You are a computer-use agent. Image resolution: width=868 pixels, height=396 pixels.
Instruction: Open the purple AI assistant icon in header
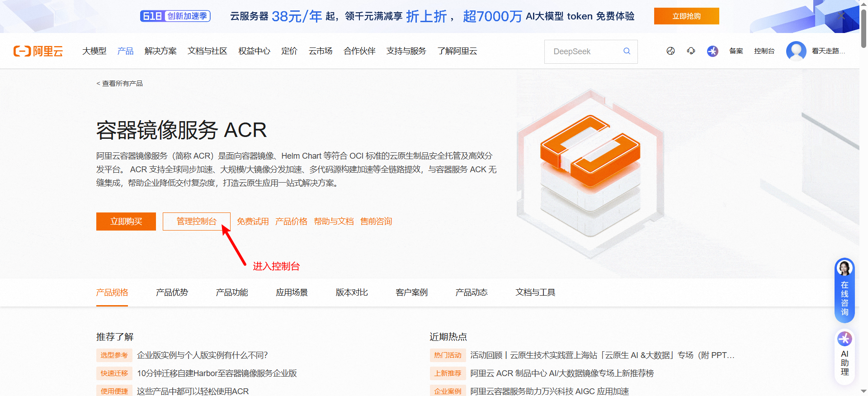tap(712, 51)
